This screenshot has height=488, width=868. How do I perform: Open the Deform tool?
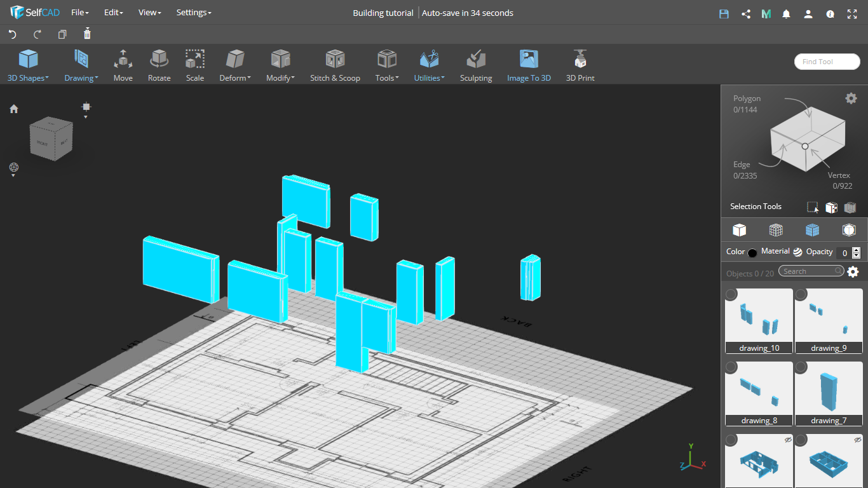point(235,66)
